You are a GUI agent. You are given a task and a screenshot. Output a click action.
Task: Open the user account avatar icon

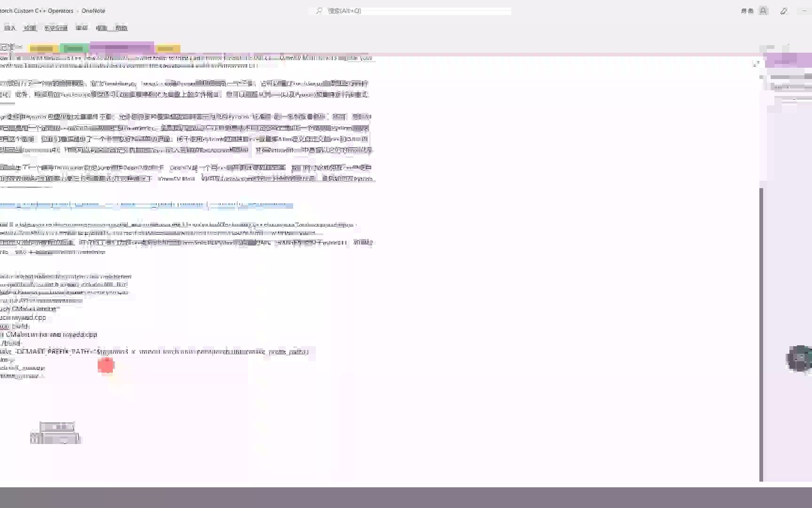point(764,11)
